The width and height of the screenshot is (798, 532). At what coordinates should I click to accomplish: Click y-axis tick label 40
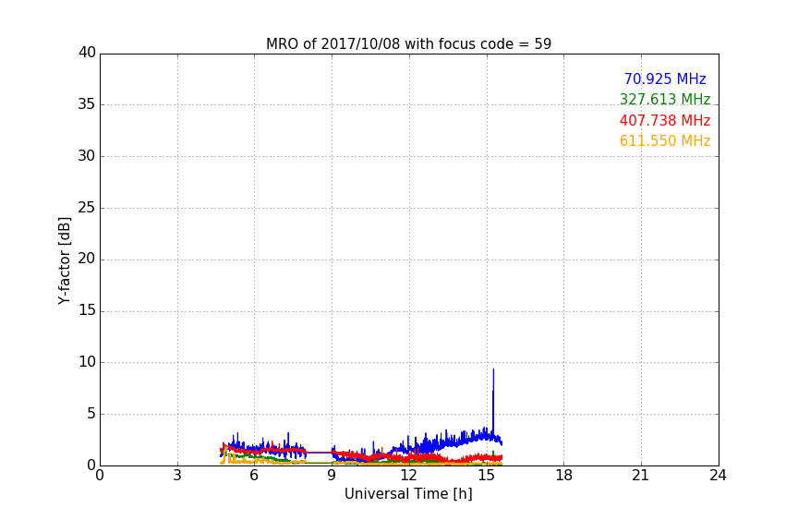point(87,53)
